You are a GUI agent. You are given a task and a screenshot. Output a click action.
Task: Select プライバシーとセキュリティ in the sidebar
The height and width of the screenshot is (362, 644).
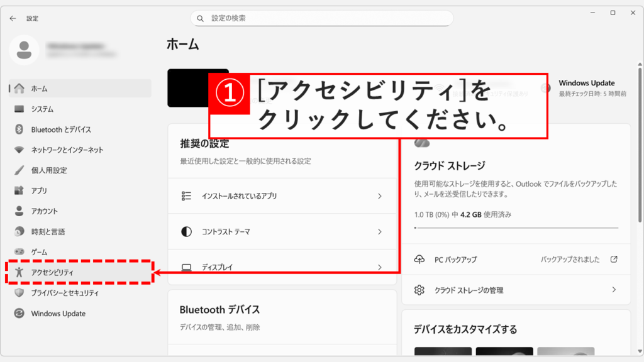(x=69, y=292)
